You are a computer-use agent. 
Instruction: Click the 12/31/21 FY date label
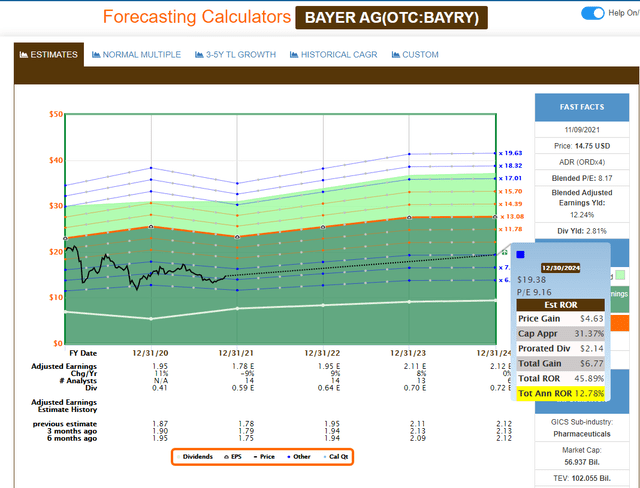[x=236, y=353]
